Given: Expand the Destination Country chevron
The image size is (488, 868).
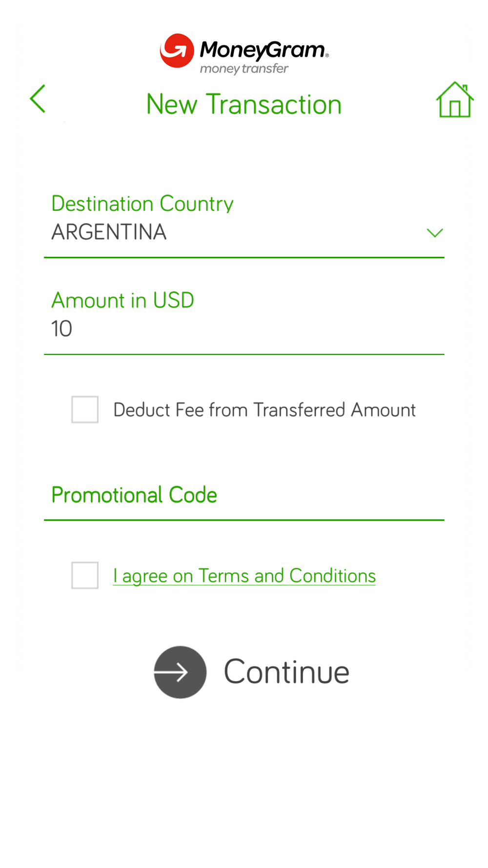Looking at the screenshot, I should (435, 233).
